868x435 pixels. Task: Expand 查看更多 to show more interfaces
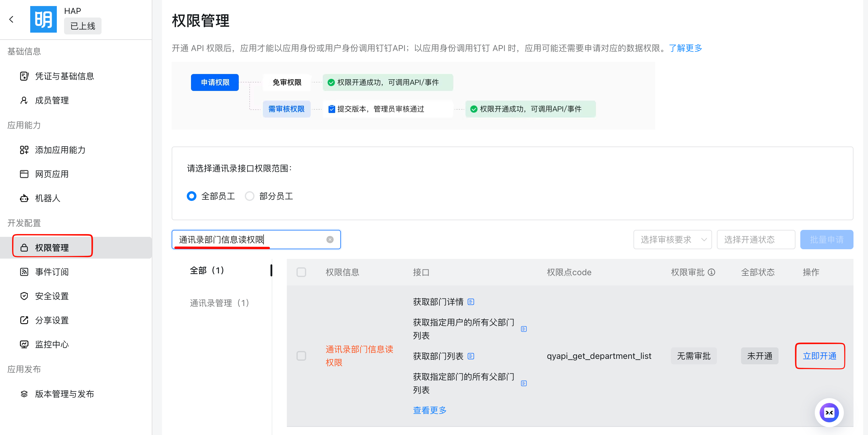tap(430, 410)
